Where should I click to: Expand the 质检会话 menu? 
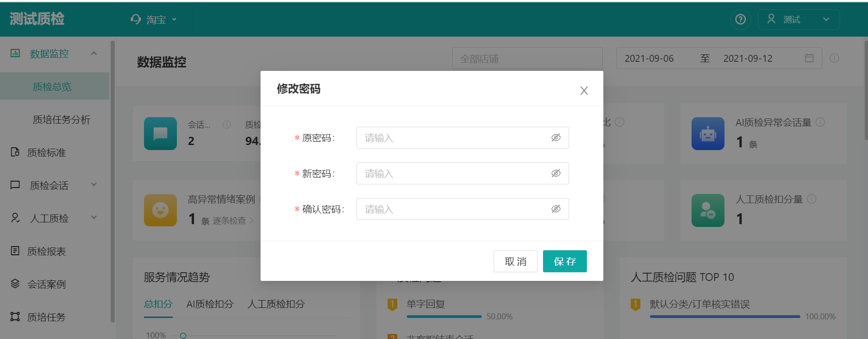pyautogui.click(x=94, y=185)
